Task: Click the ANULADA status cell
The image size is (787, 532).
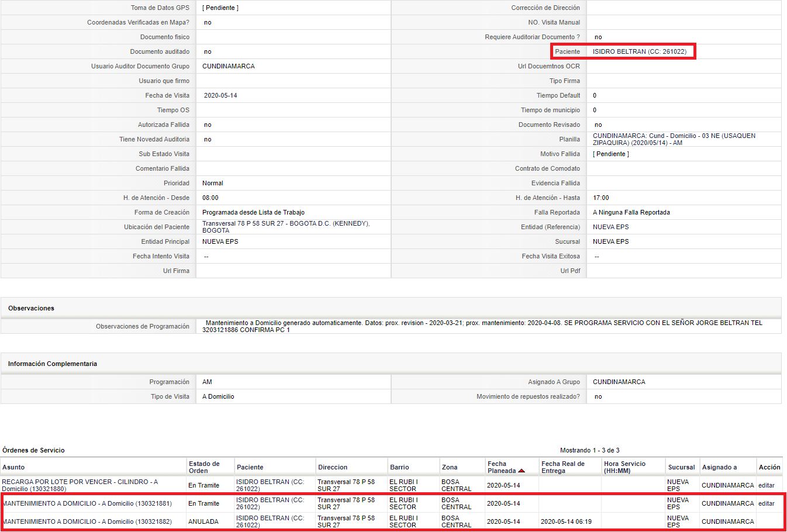Action: [x=203, y=521]
